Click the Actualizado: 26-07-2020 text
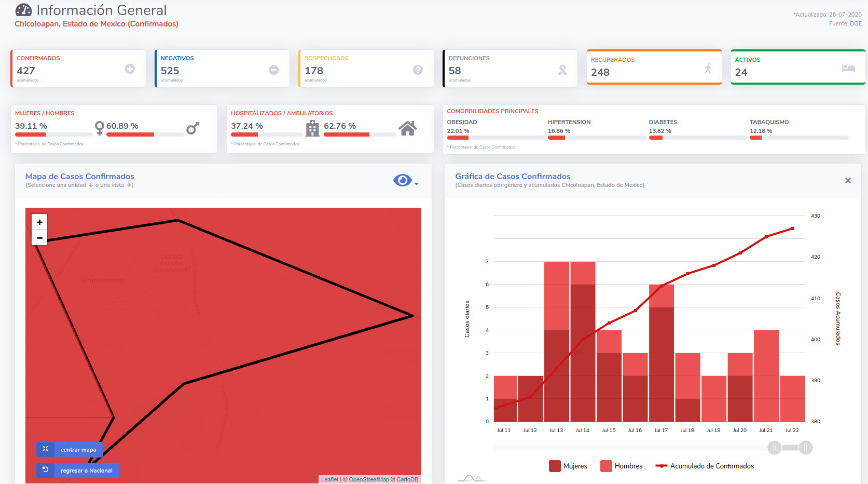 tap(828, 15)
